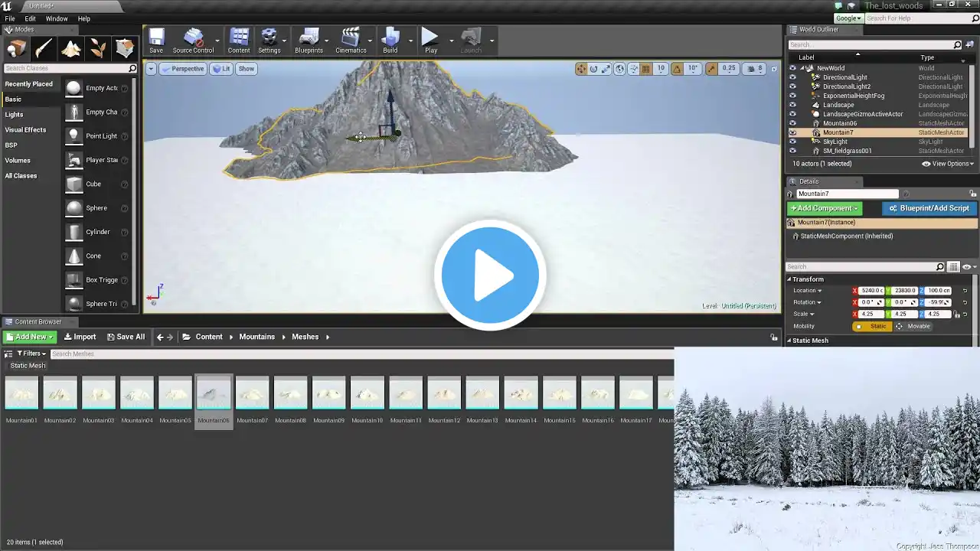The width and height of the screenshot is (980, 551).
Task: Select the Paint mode brush icon
Action: tap(44, 49)
